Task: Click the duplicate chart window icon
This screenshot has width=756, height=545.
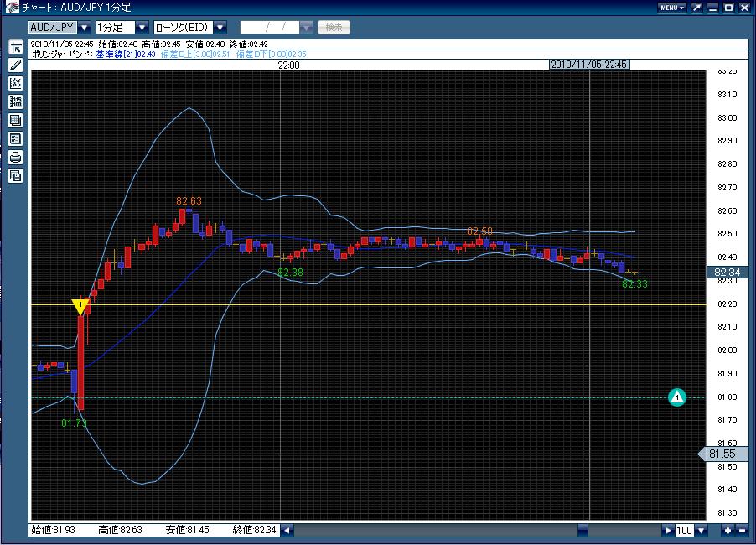Action: (15, 175)
